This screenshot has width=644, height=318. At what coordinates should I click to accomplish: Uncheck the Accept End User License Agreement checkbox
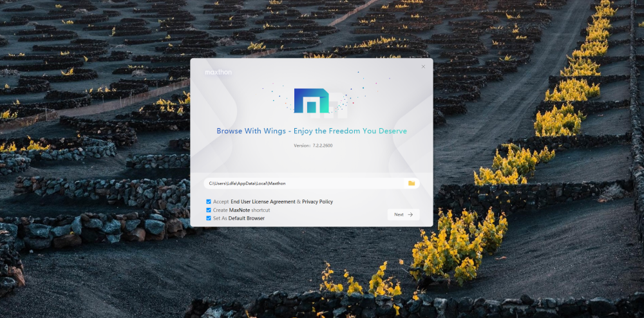(209, 201)
